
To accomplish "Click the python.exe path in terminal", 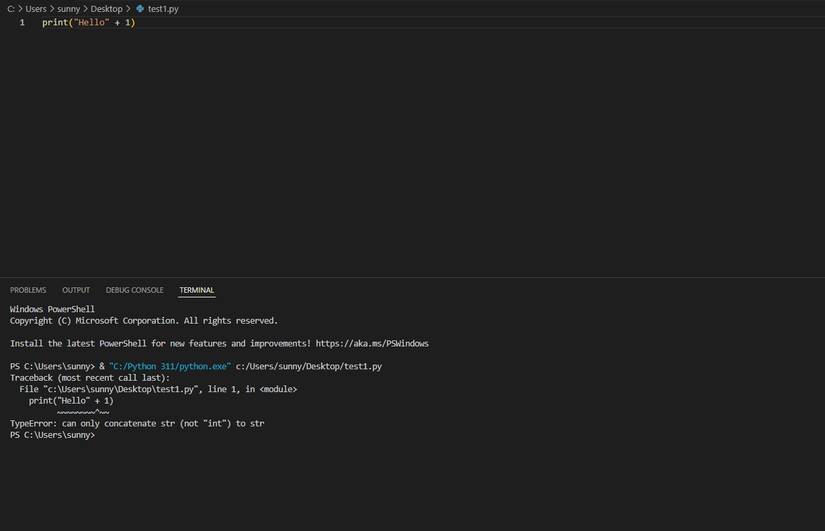I will pyautogui.click(x=170, y=366).
